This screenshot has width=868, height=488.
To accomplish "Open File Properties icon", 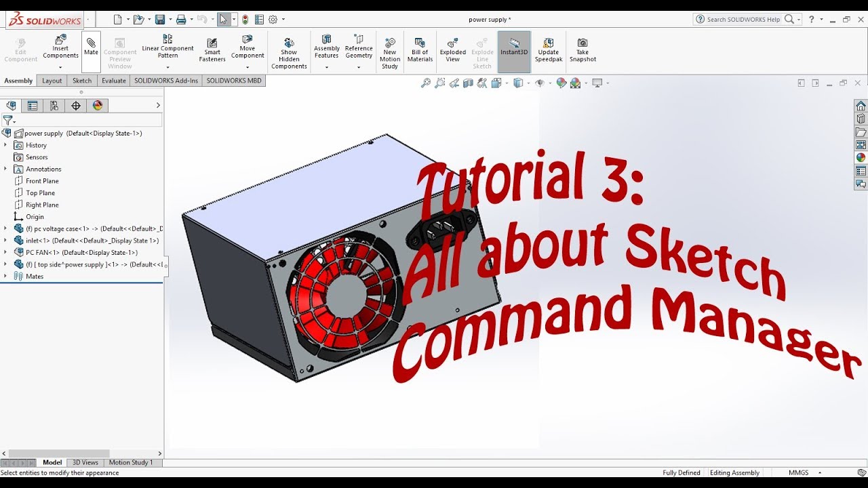I will pos(259,20).
